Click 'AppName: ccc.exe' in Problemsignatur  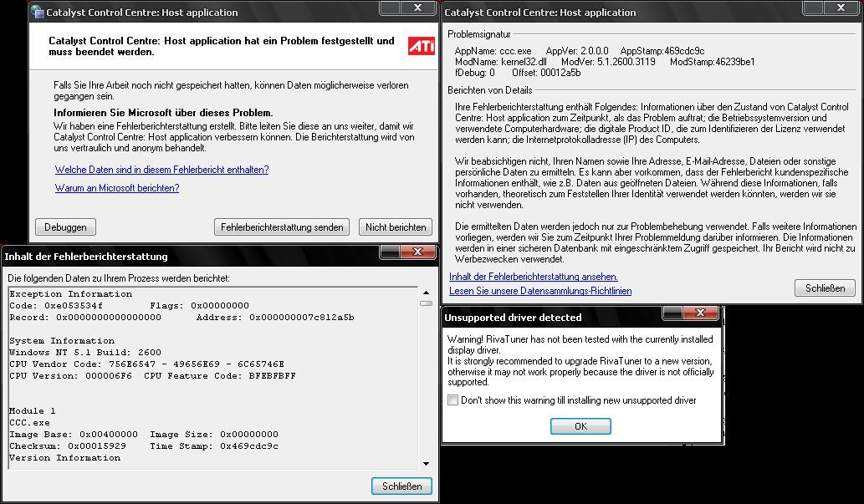click(493, 51)
